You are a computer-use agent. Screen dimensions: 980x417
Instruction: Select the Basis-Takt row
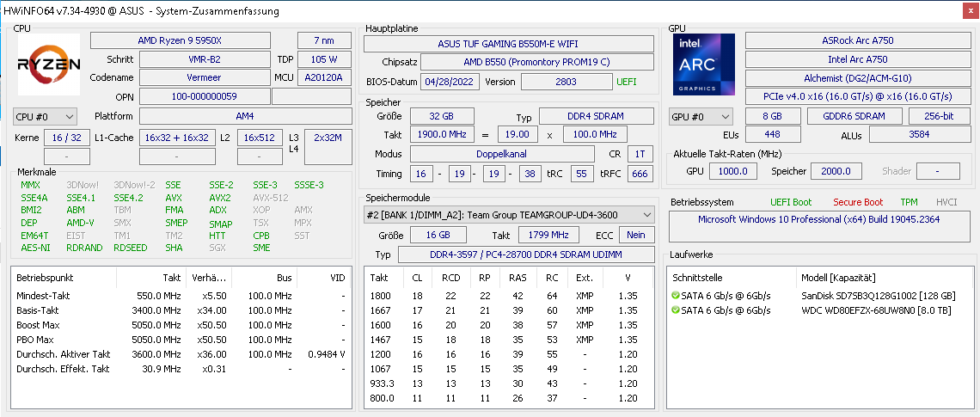click(x=181, y=310)
